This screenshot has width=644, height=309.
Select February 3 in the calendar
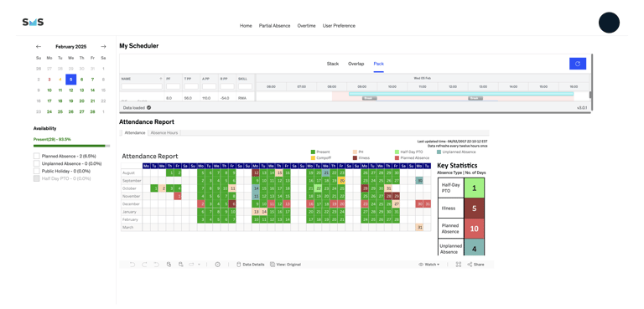49,80
